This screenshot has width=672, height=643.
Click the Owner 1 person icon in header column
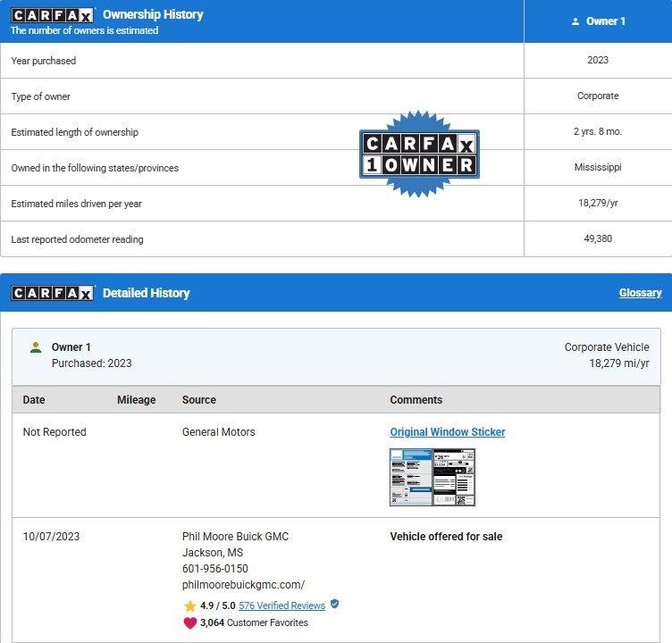pos(575,21)
